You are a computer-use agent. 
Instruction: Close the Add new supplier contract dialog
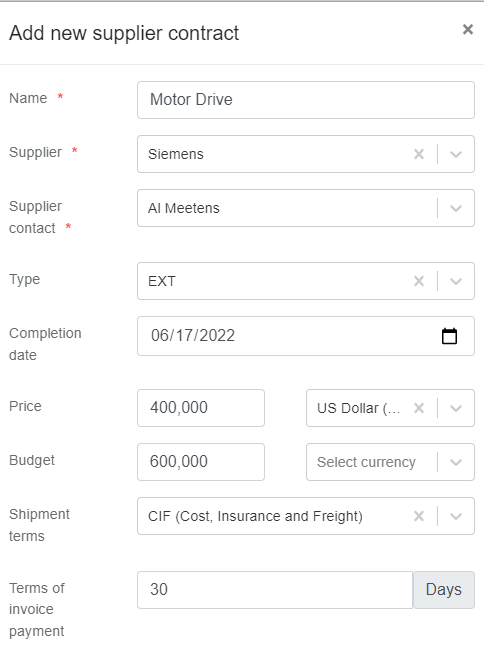click(468, 29)
